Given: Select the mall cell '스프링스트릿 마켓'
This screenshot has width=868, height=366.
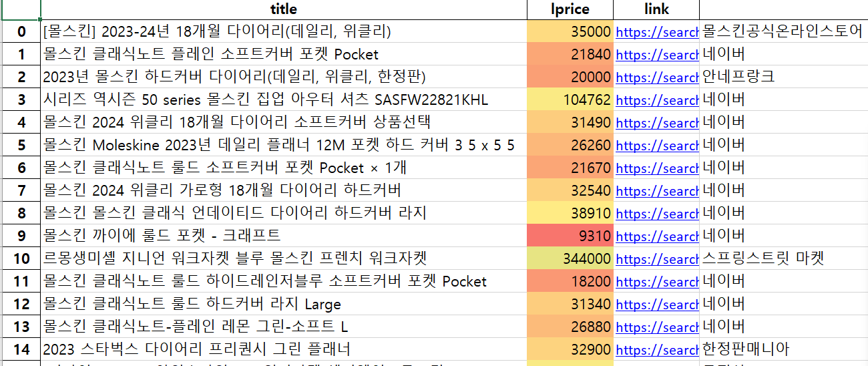Looking at the screenshot, I should pyautogui.click(x=783, y=258).
